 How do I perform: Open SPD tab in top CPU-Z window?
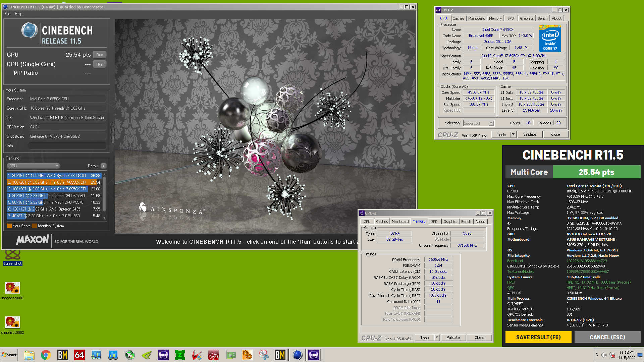point(511,18)
